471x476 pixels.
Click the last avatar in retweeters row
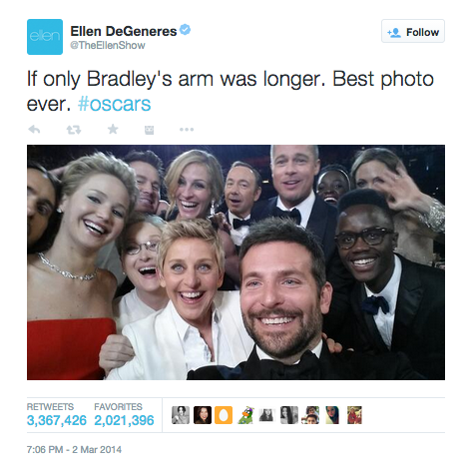pyautogui.click(x=354, y=415)
